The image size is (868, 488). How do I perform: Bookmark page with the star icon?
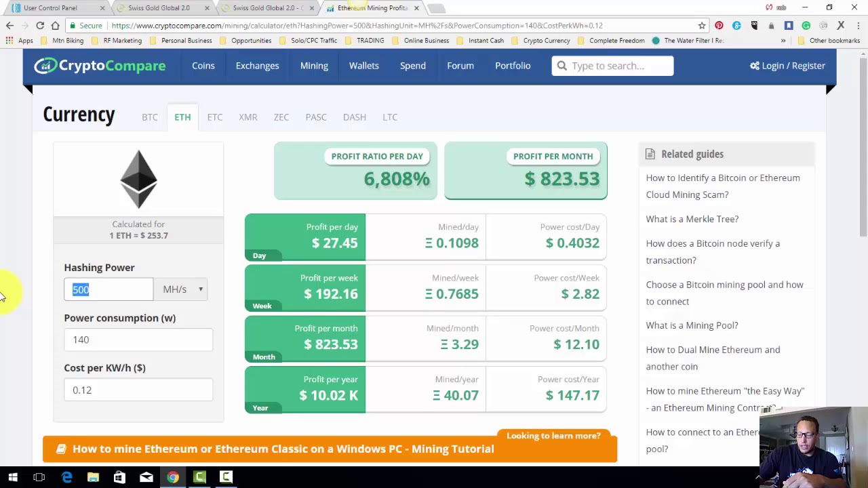click(x=702, y=26)
